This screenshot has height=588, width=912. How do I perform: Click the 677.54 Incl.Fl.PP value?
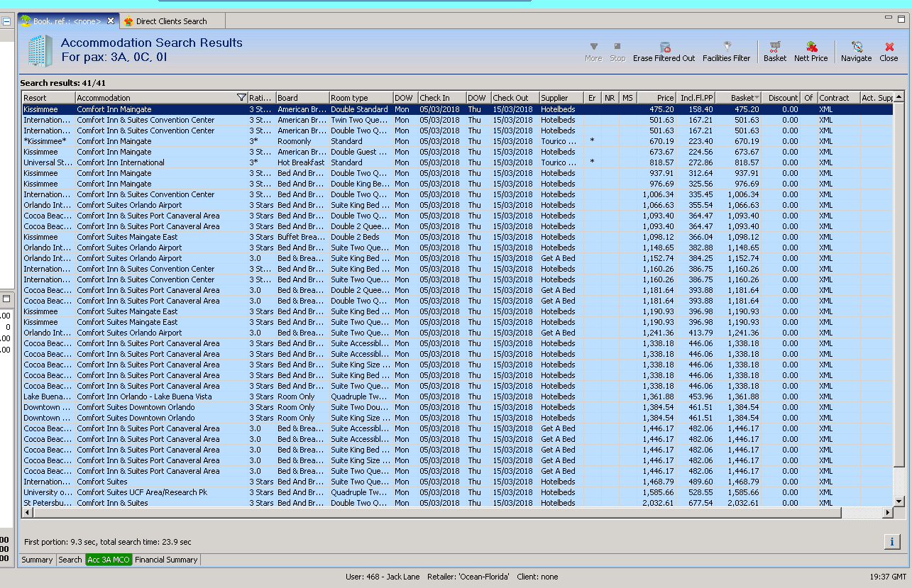coord(701,503)
